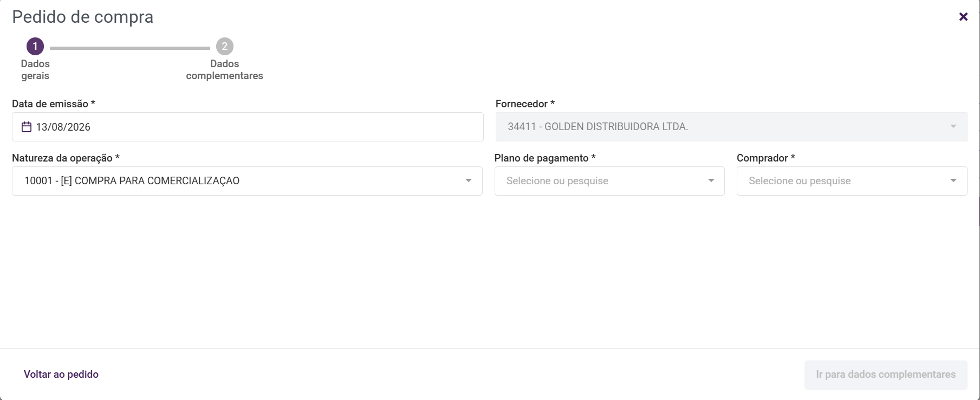Viewport: 980px width, 400px height.
Task: Click the calendar icon in Data de emissão
Action: (27, 127)
